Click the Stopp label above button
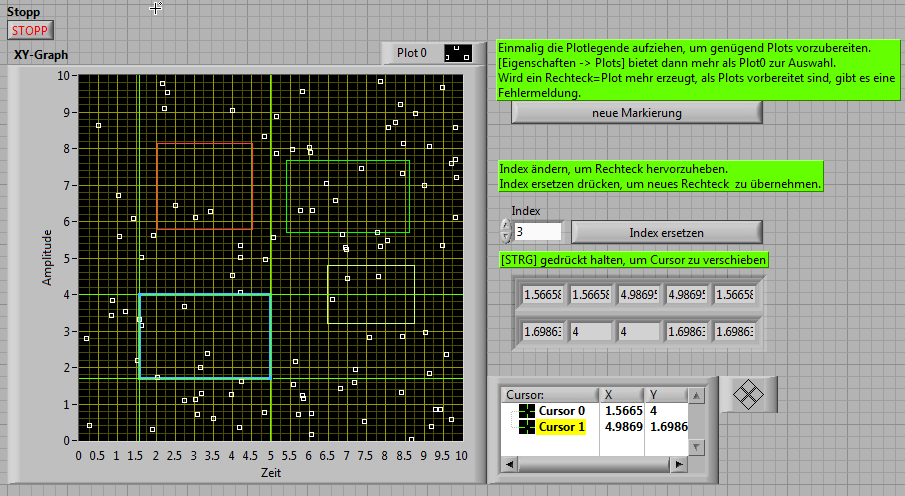This screenshot has height=496, width=905. [x=24, y=12]
